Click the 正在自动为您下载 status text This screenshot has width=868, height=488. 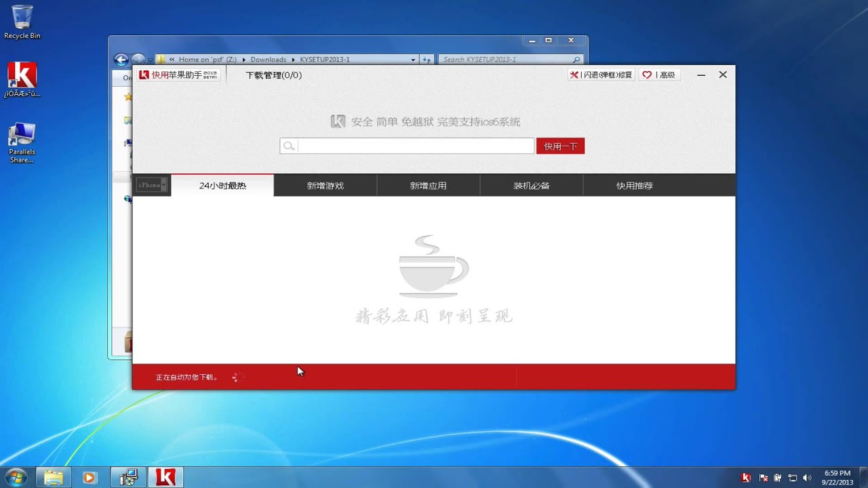(x=186, y=378)
